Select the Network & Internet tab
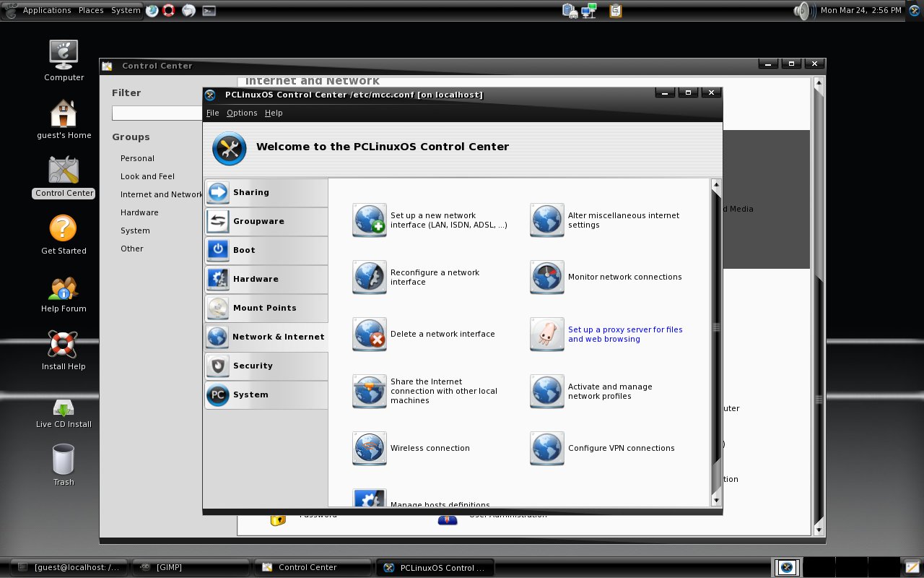Viewport: 924px width, 578px height. coord(266,337)
